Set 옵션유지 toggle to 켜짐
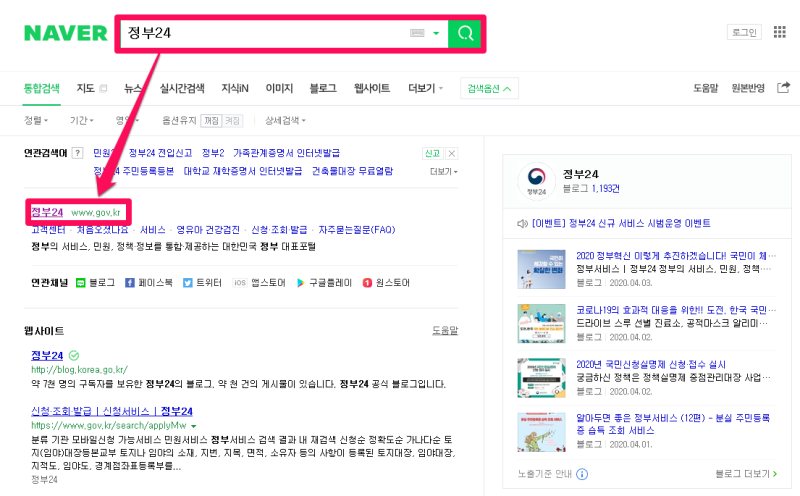 tap(232, 120)
